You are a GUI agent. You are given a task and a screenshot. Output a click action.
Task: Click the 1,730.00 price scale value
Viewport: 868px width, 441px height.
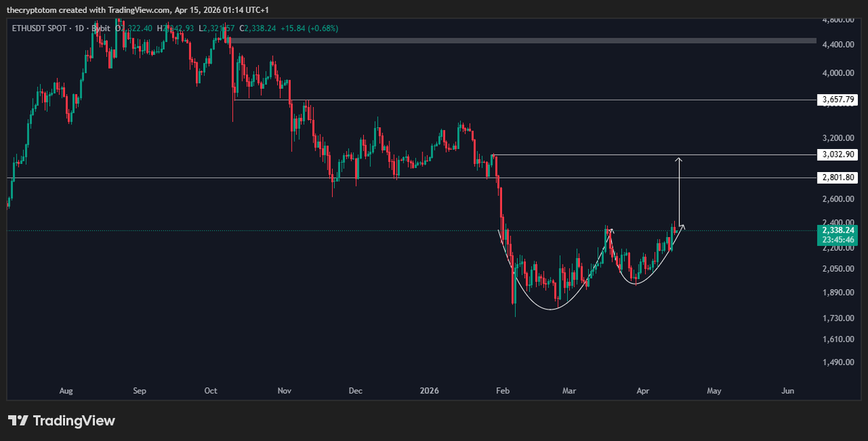pyautogui.click(x=838, y=318)
